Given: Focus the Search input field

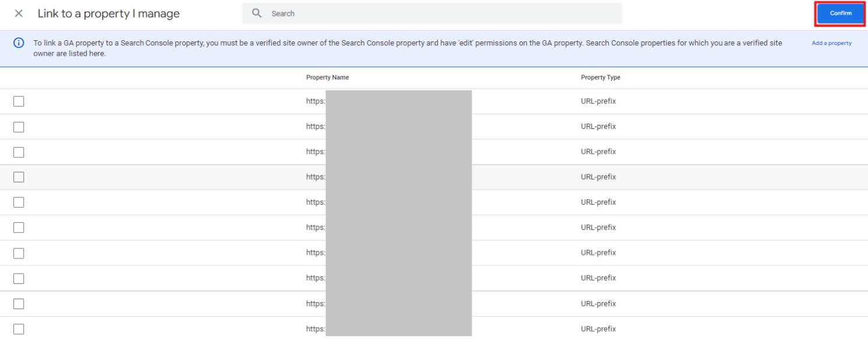Looking at the screenshot, I should [432, 13].
